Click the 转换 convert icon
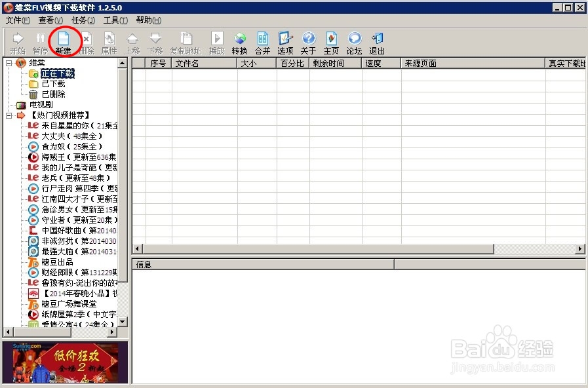 tap(240, 41)
